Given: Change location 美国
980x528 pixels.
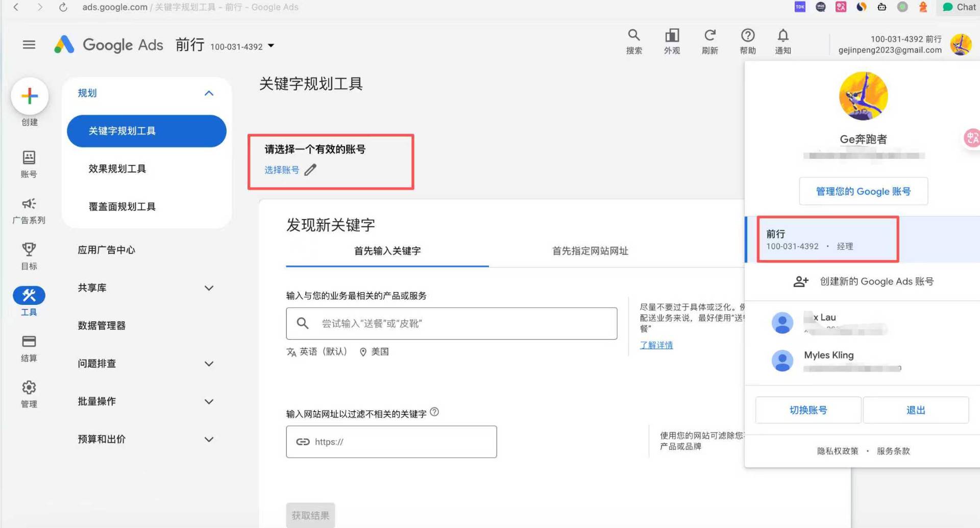Looking at the screenshot, I should [x=374, y=352].
